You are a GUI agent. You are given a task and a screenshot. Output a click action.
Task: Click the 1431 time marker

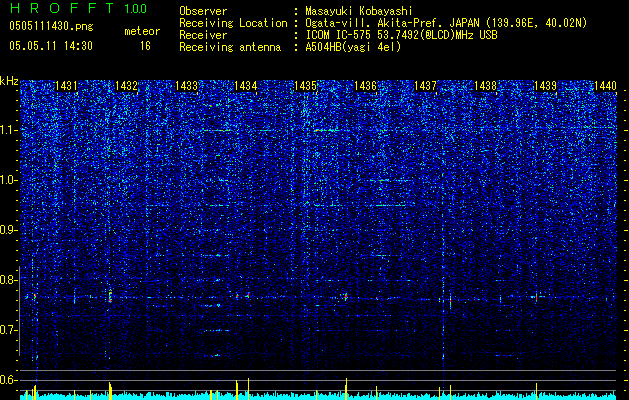coord(66,86)
